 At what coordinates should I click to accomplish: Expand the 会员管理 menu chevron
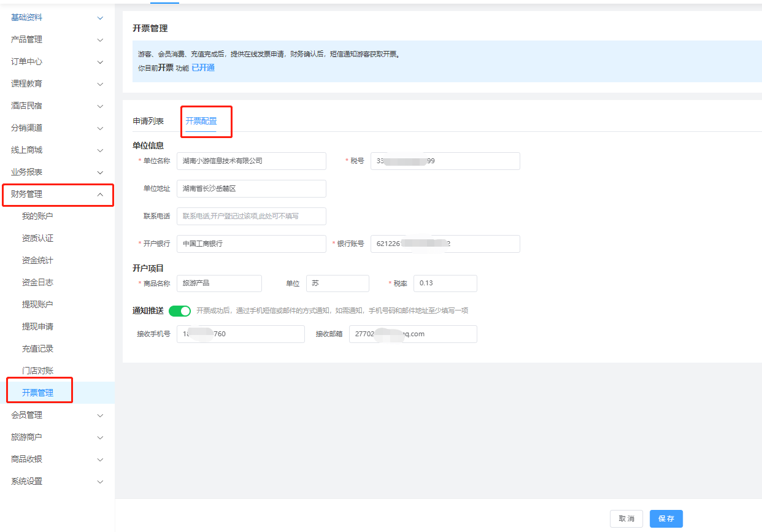click(x=100, y=415)
